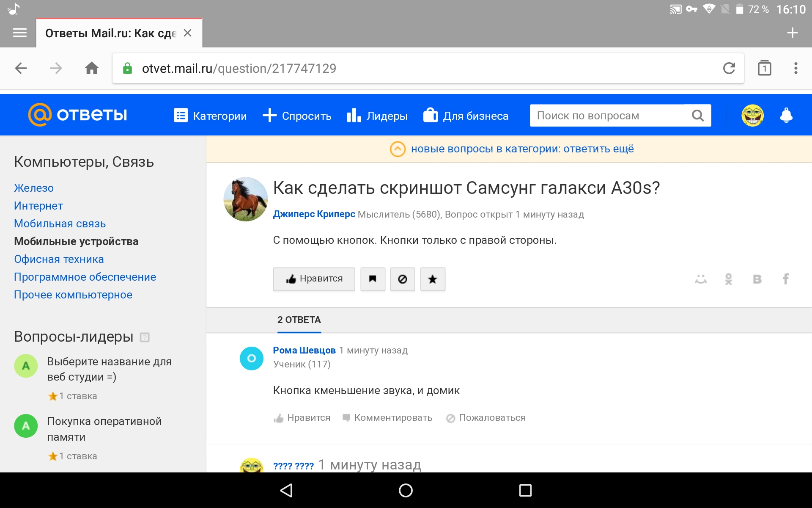
Task: Open the browser home page
Action: (92, 68)
